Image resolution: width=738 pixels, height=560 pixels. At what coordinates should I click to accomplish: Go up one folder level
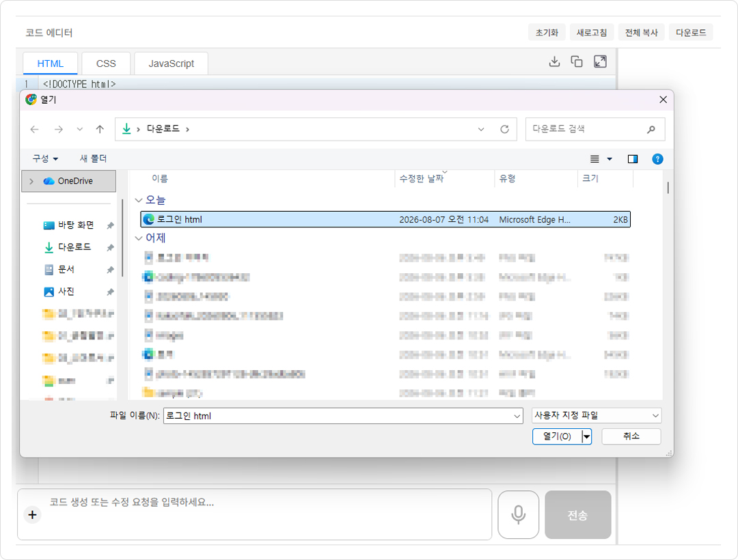(100, 129)
